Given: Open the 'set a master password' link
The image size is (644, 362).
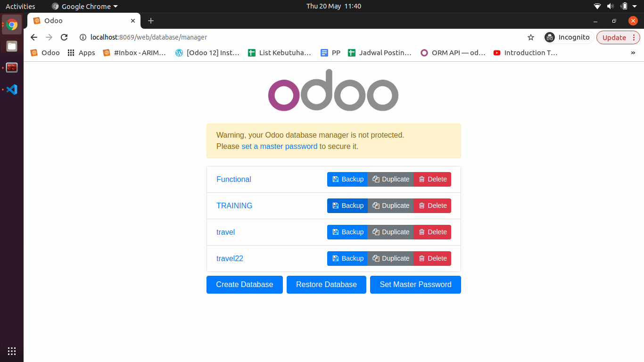Looking at the screenshot, I should point(279,147).
